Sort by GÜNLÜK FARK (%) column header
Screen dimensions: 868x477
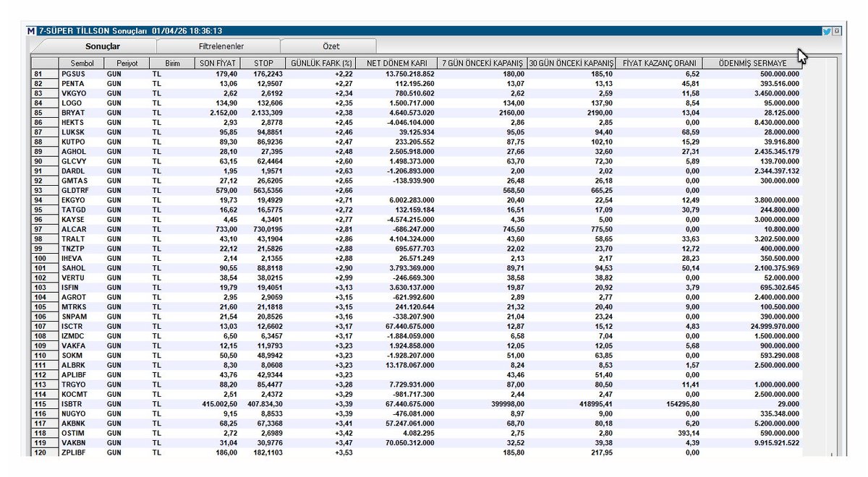(321, 64)
